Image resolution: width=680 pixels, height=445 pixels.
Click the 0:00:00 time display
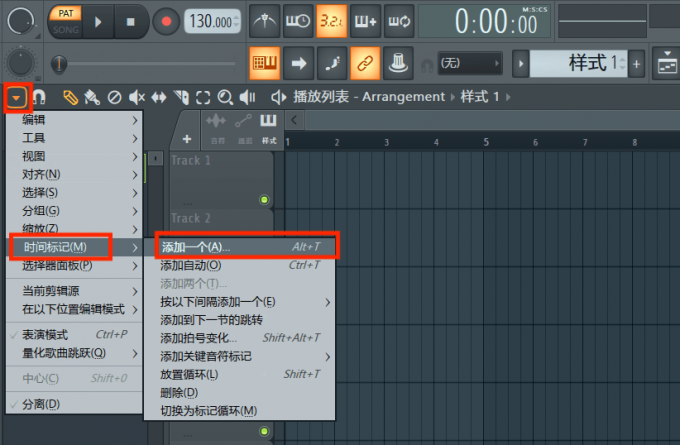point(484,21)
